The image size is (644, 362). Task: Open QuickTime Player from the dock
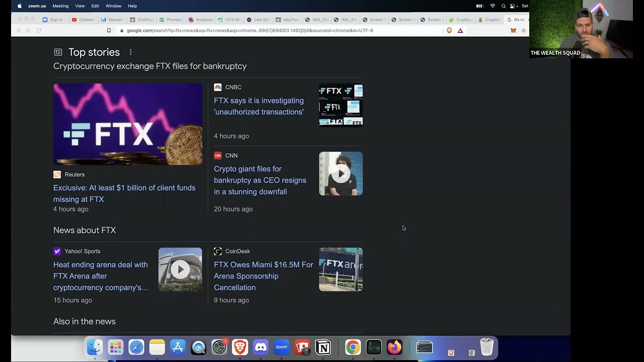click(x=198, y=347)
